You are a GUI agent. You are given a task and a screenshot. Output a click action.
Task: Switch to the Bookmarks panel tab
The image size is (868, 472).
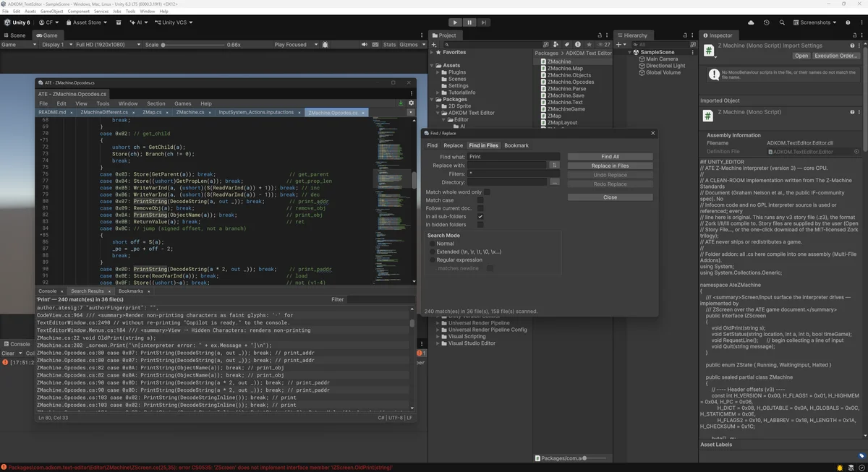coord(131,291)
